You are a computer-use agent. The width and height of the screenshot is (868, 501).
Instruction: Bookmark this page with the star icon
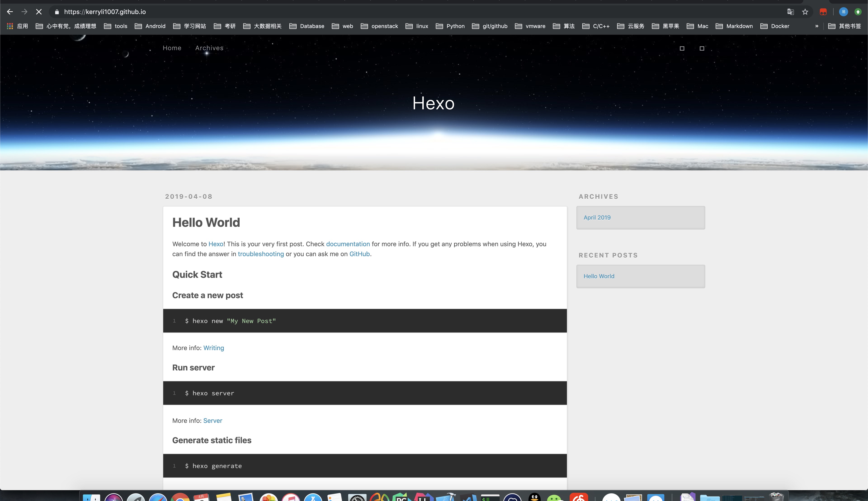coord(805,12)
